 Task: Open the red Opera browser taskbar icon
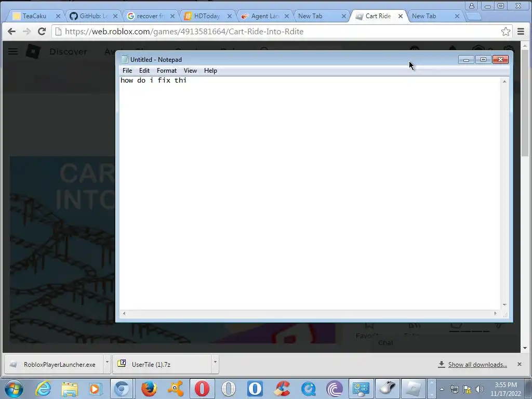[202, 389]
